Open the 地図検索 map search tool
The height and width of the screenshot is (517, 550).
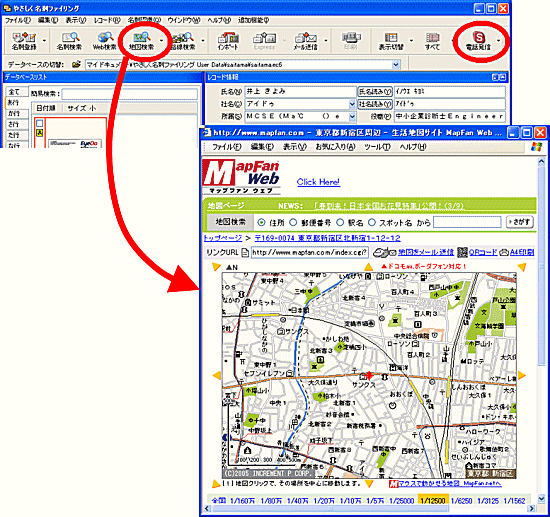(141, 41)
